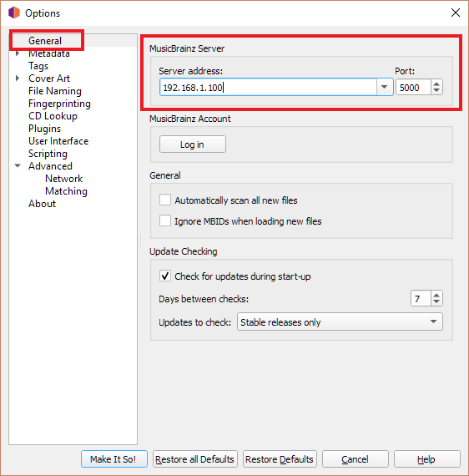469x476 pixels.
Task: Open CD Lookup settings
Action: (53, 116)
